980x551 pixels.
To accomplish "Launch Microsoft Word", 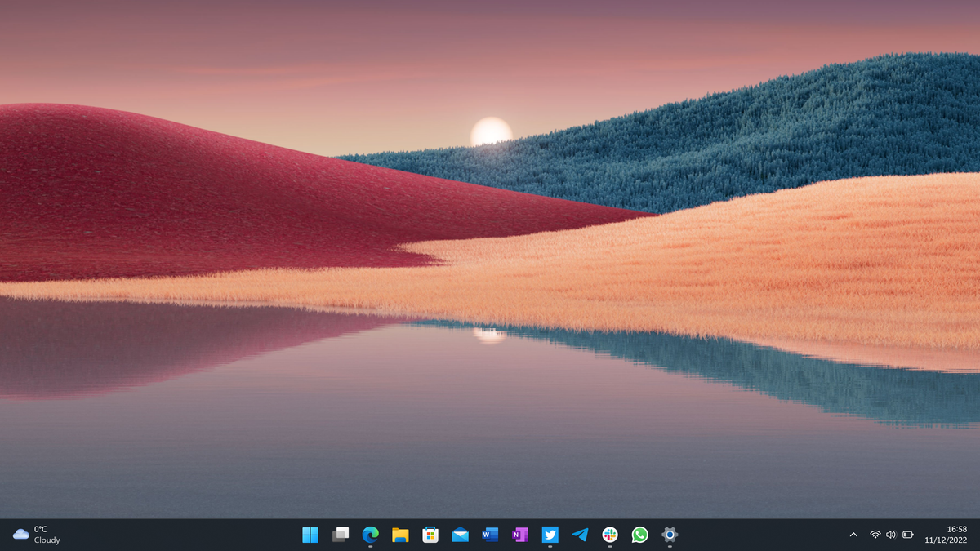I will [490, 535].
